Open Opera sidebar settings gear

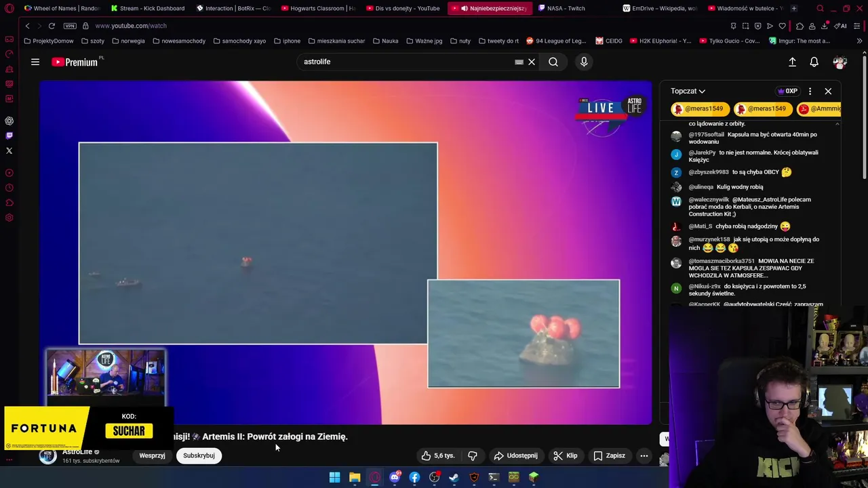click(x=9, y=218)
